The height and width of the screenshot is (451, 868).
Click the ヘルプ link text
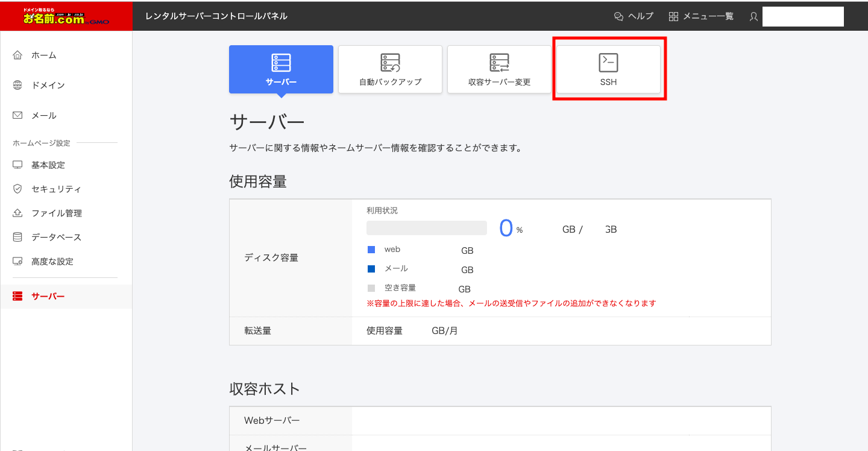(641, 16)
